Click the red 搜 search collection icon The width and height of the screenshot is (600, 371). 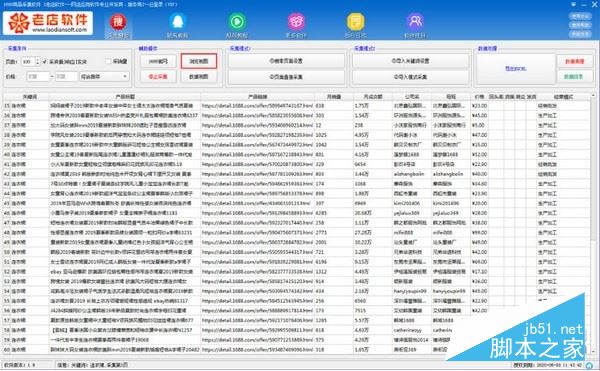click(x=118, y=22)
